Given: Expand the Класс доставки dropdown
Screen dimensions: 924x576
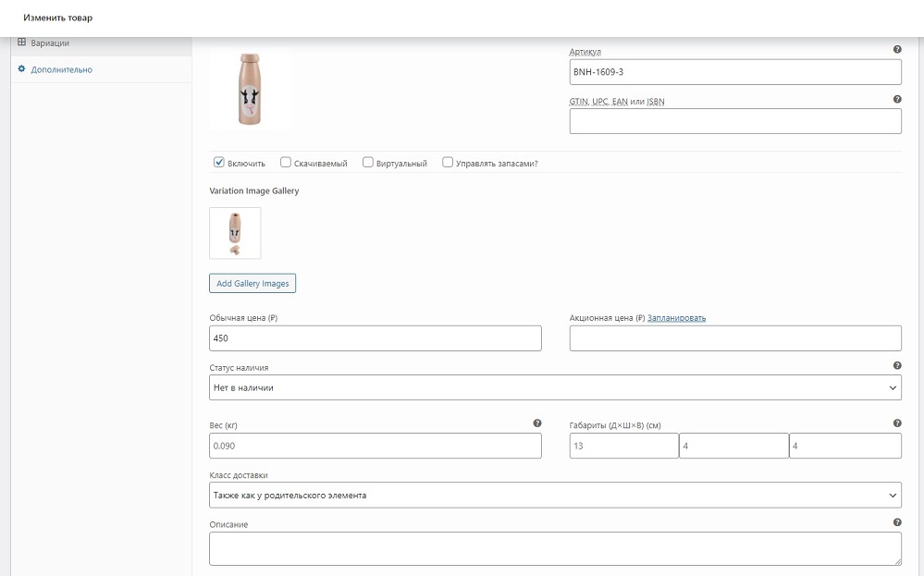Looking at the screenshot, I should pyautogui.click(x=555, y=496).
